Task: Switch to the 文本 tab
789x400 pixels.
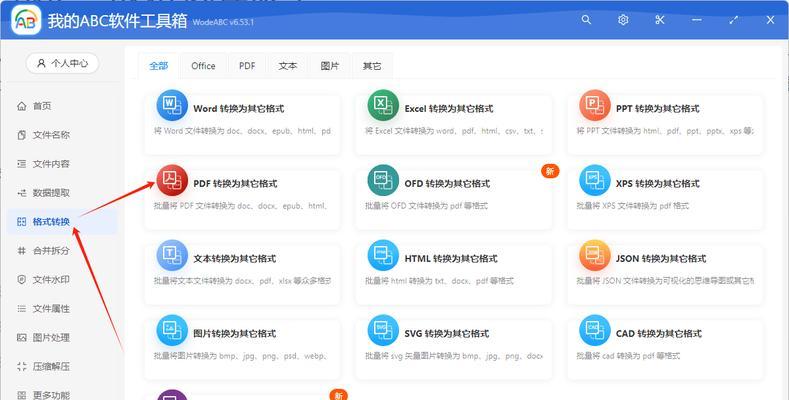Action: click(x=288, y=66)
